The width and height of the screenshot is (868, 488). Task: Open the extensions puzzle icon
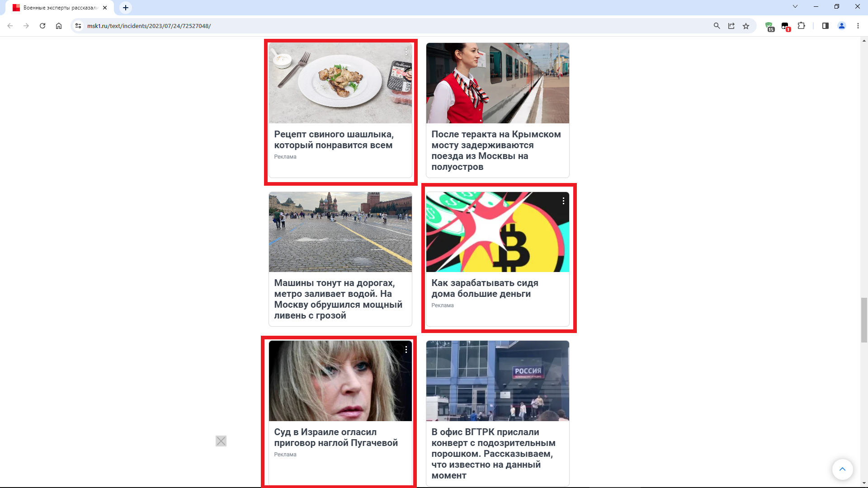(802, 26)
